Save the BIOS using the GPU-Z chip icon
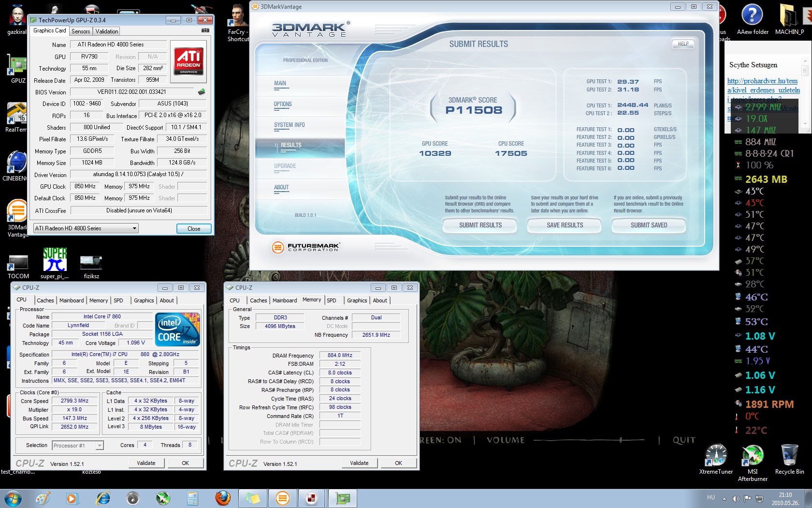Screen dimensions: 812x508 (x=202, y=91)
